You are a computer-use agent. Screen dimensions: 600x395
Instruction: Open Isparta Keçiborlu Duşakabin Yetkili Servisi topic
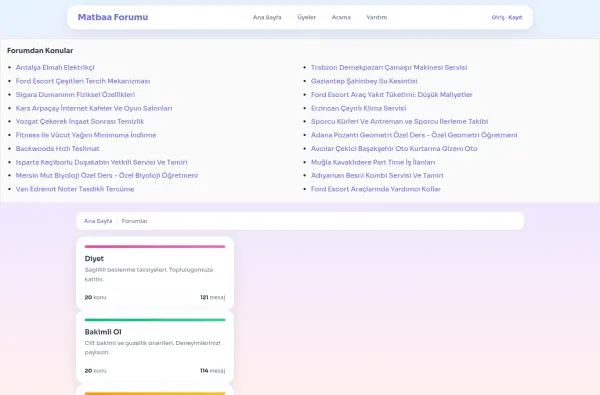pyautogui.click(x=101, y=162)
